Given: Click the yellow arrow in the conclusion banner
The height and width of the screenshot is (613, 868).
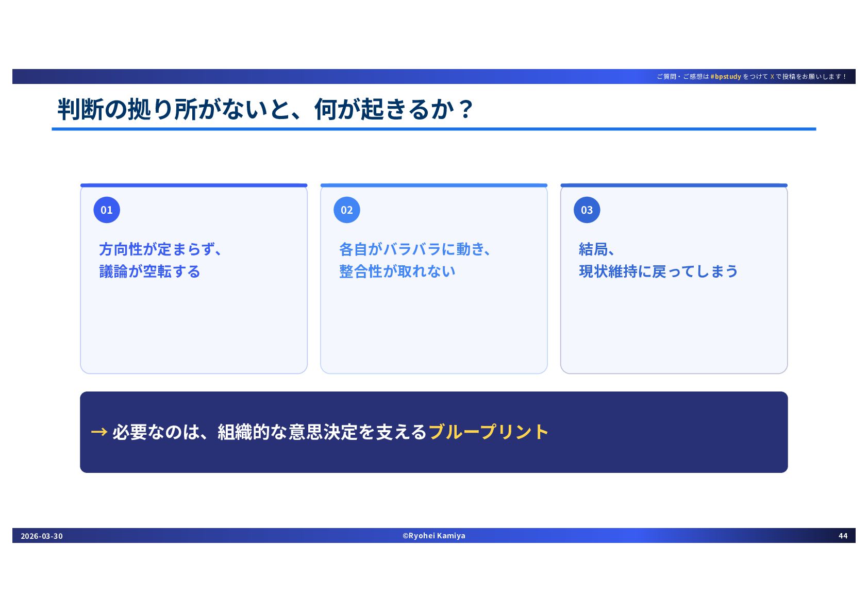Looking at the screenshot, I should pos(99,432).
